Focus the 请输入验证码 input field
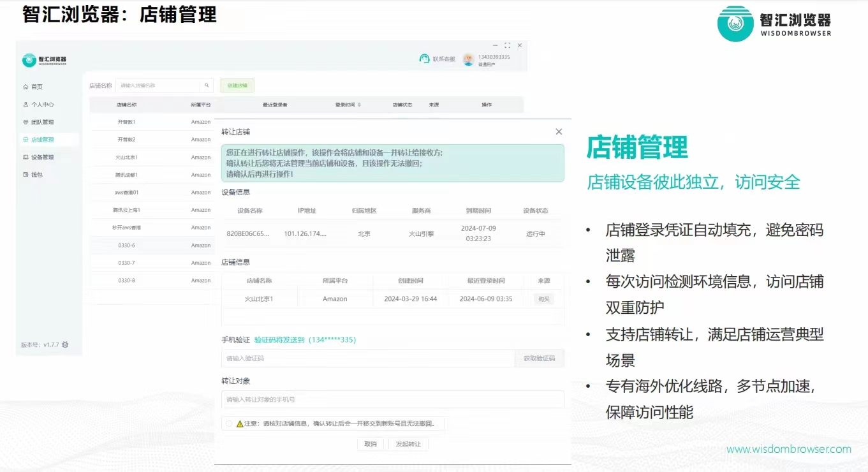Screen dimensions: 868x472 (368, 358)
